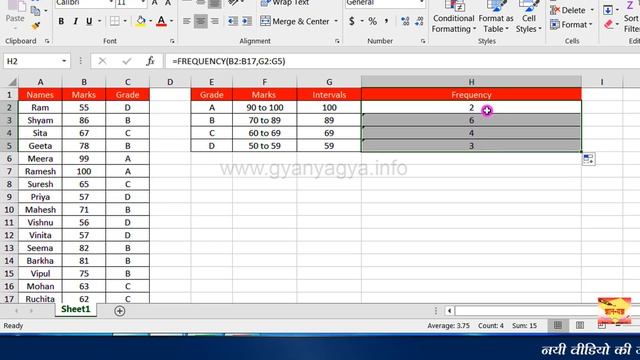Open the Name Box dropdown arrow
Image resolution: width=640 pixels, height=360 pixels.
[64, 61]
